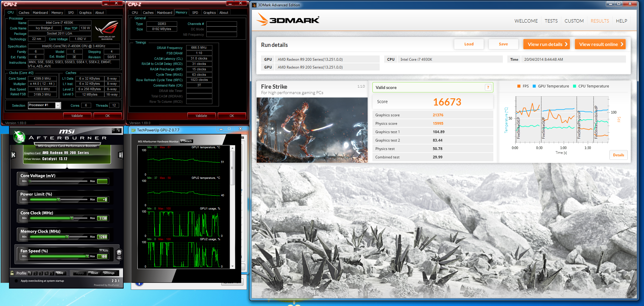The image size is (644, 306).
Task: Click View result online button
Action: pos(600,44)
